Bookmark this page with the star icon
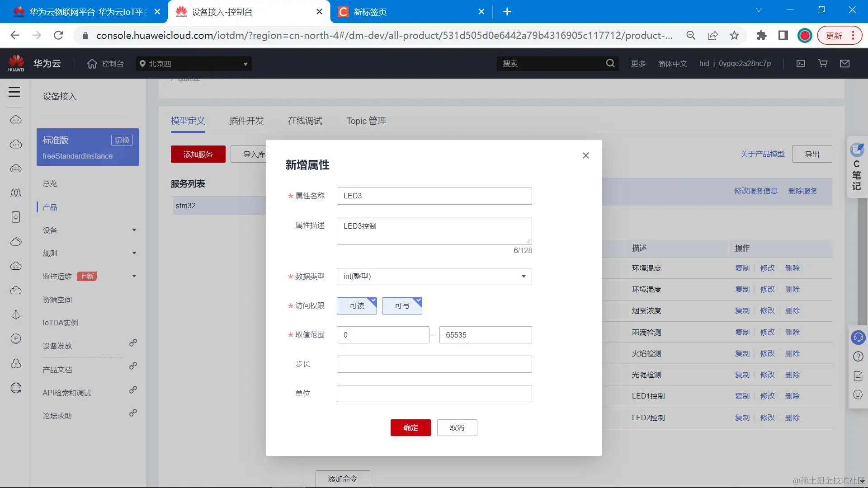 tap(734, 35)
